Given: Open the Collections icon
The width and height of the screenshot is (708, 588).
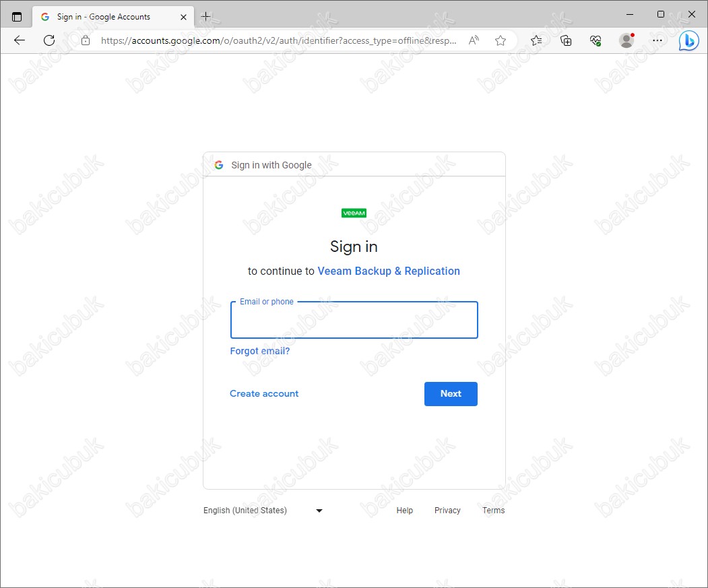Looking at the screenshot, I should [x=566, y=40].
